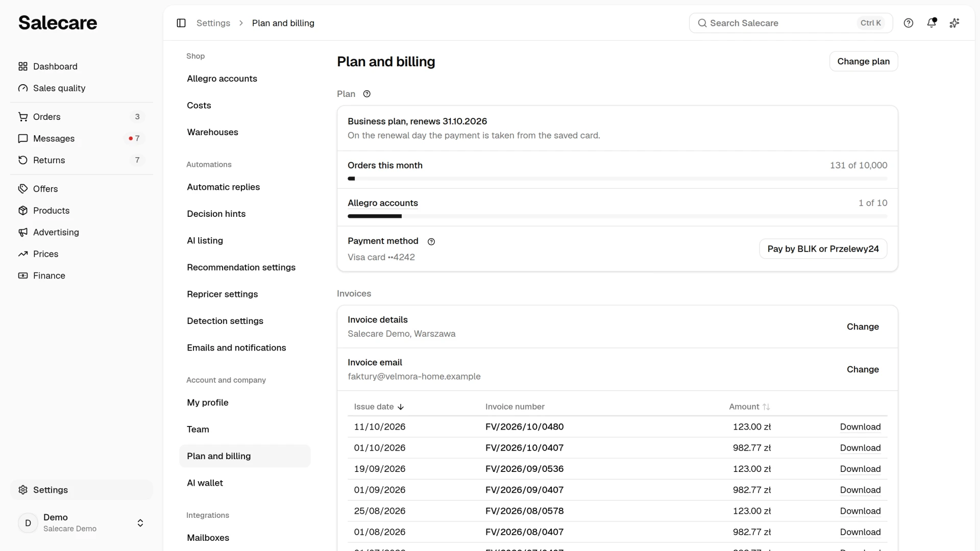Expand the Demo account switcher
Screen dimensions: 980x551
coord(82,523)
